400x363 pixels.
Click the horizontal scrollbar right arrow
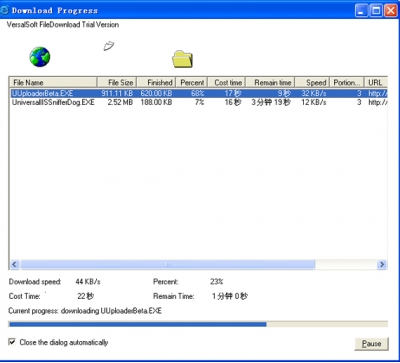382,264
